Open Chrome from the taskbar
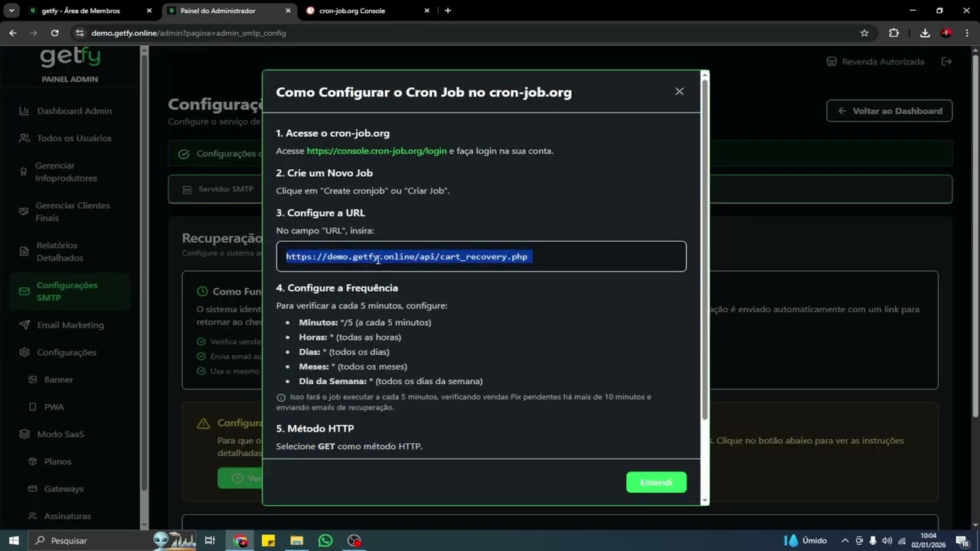The width and height of the screenshot is (980, 551). point(240,540)
